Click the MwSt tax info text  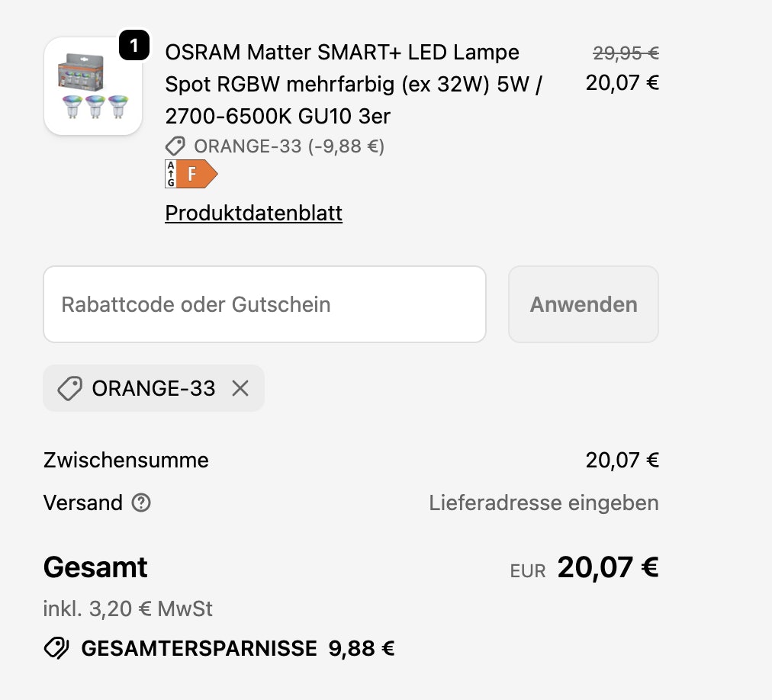[127, 608]
